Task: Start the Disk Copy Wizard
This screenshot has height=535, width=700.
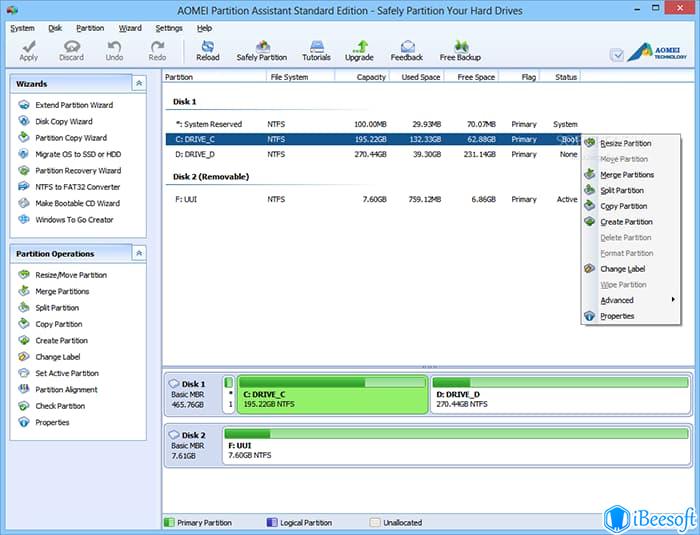Action: coord(55,121)
